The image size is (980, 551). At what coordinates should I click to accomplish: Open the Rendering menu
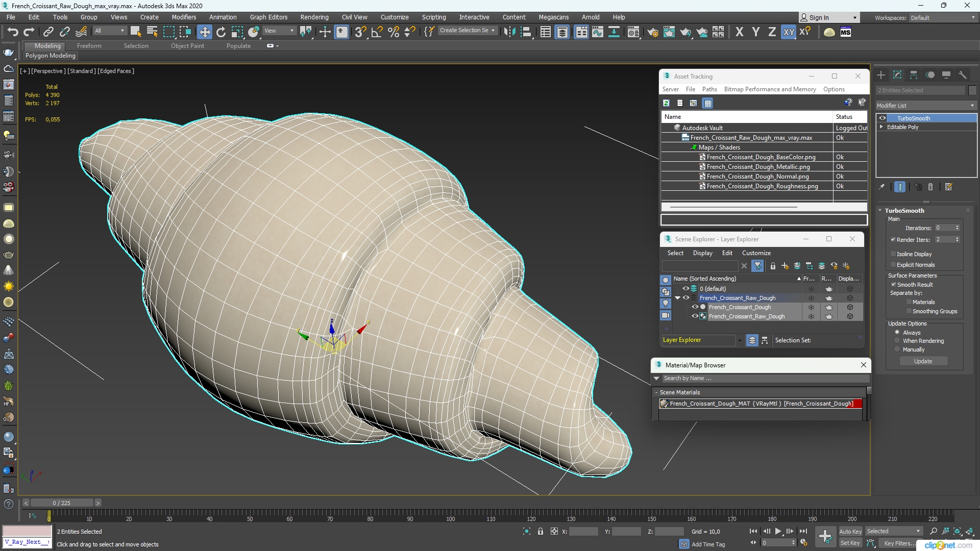click(314, 17)
